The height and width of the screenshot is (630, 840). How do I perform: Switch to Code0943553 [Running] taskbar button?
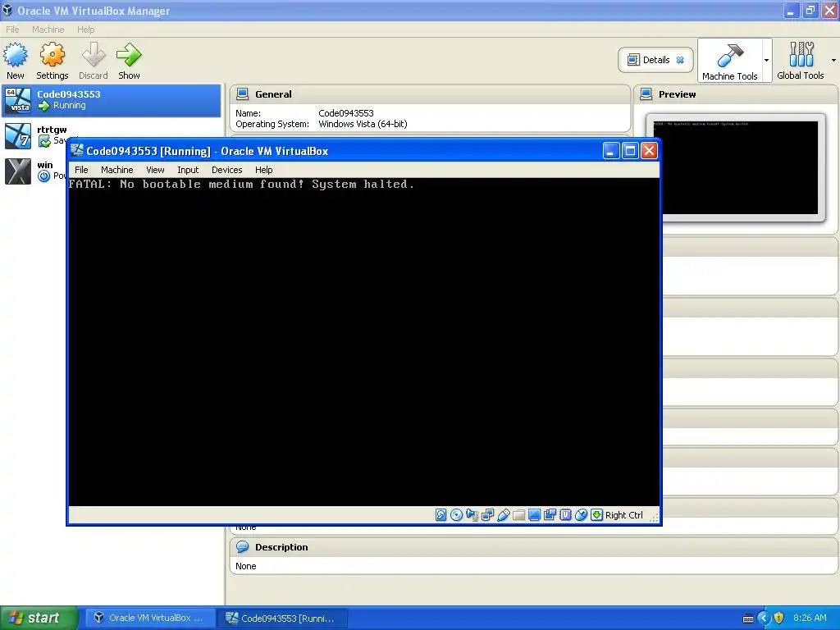tap(282, 618)
